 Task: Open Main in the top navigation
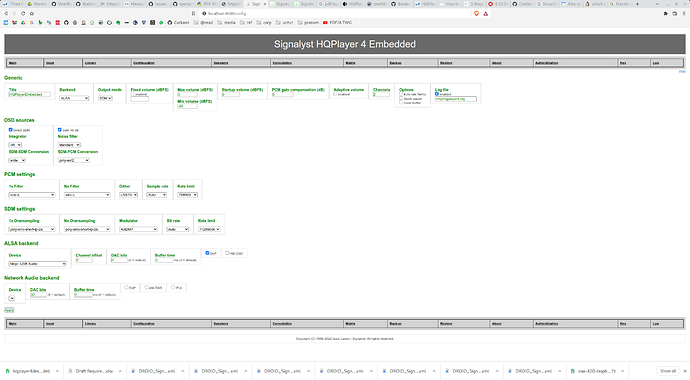[25, 63]
